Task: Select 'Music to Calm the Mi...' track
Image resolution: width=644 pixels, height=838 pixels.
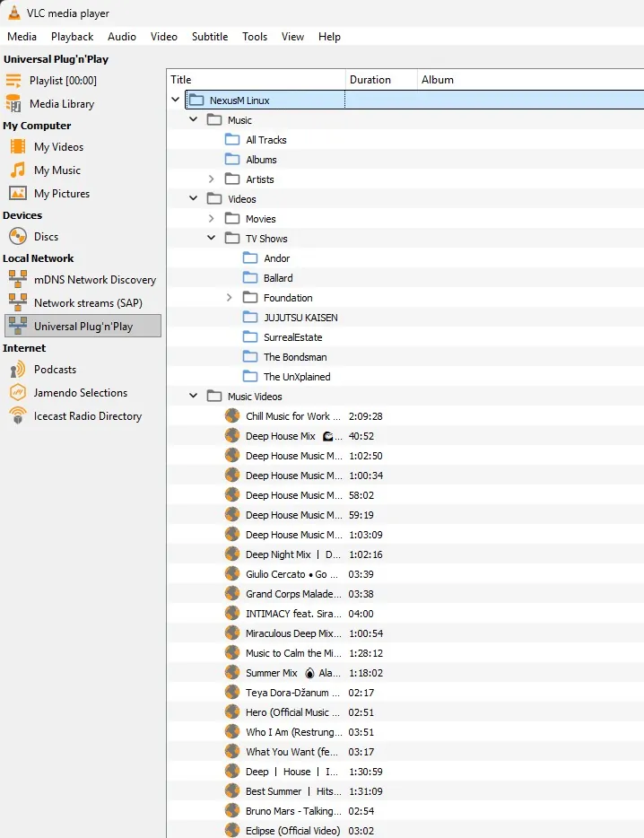Action: tap(405, 653)
